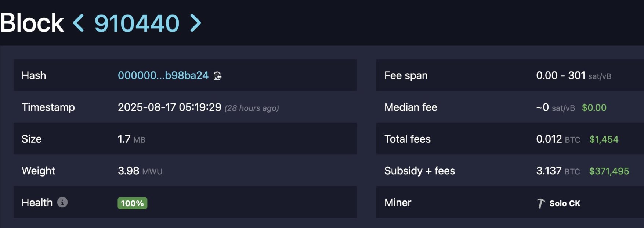Click the Health info icon
The height and width of the screenshot is (228, 644).
(x=62, y=202)
